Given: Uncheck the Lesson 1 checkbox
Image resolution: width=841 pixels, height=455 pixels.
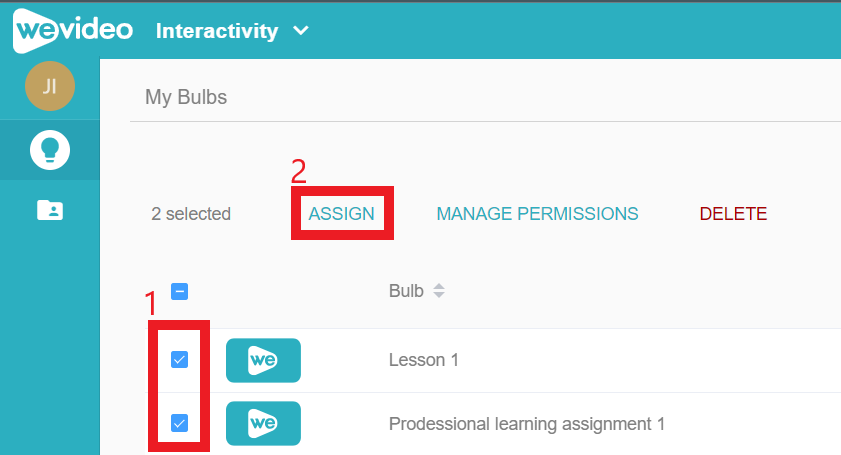Looking at the screenshot, I should point(179,359).
